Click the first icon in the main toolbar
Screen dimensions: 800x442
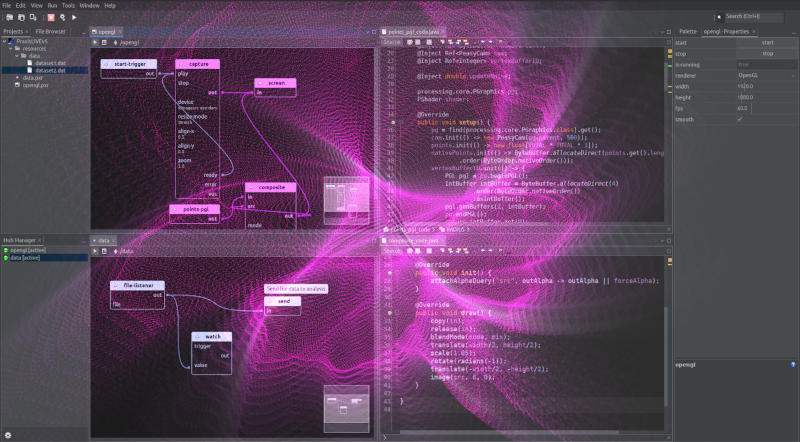point(10,17)
